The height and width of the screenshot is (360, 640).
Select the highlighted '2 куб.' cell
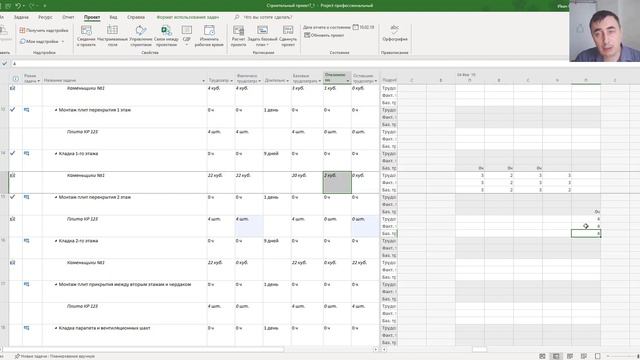pyautogui.click(x=337, y=182)
